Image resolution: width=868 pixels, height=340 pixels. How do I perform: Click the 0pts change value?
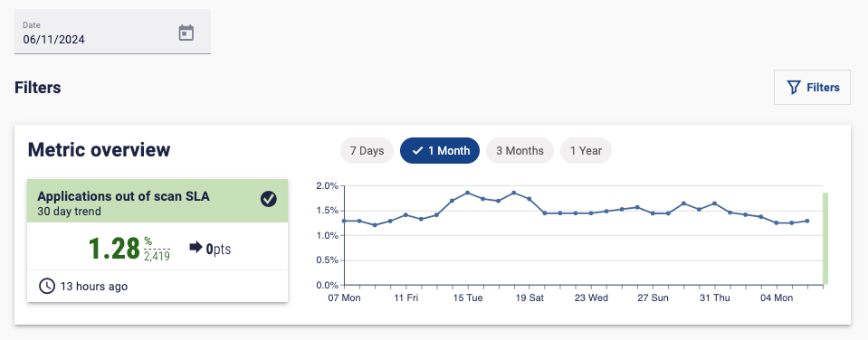[x=218, y=250]
